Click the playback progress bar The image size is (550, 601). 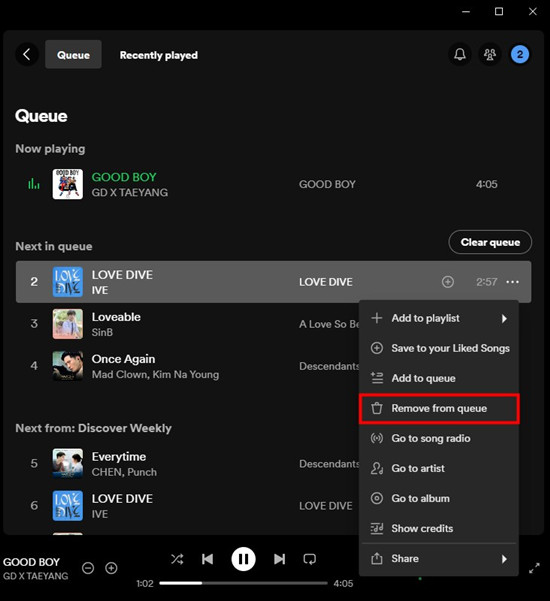click(x=243, y=583)
